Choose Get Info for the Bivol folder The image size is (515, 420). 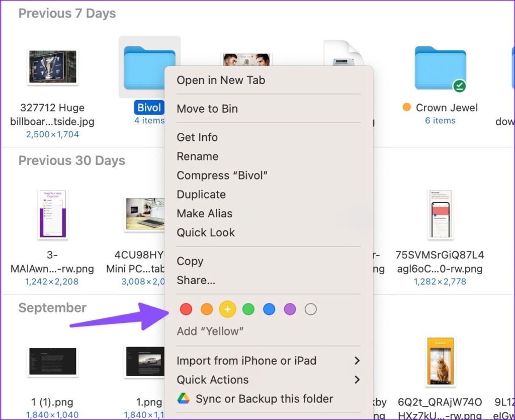197,137
